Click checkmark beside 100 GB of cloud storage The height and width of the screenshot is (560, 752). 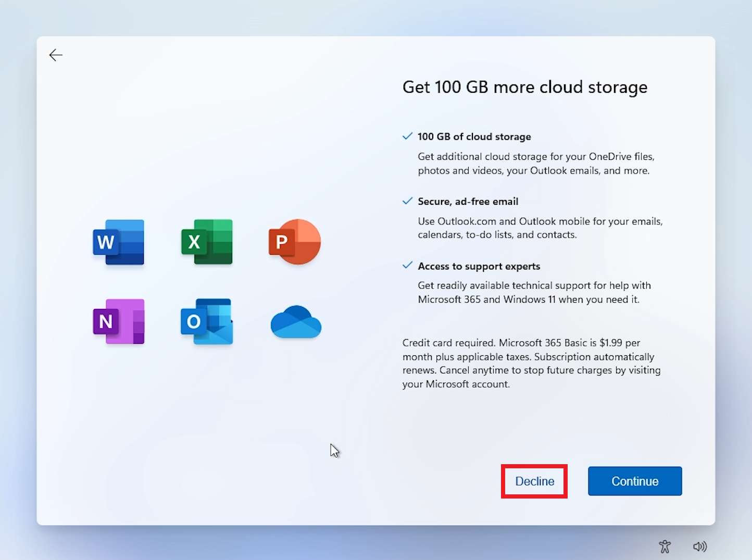(x=407, y=135)
